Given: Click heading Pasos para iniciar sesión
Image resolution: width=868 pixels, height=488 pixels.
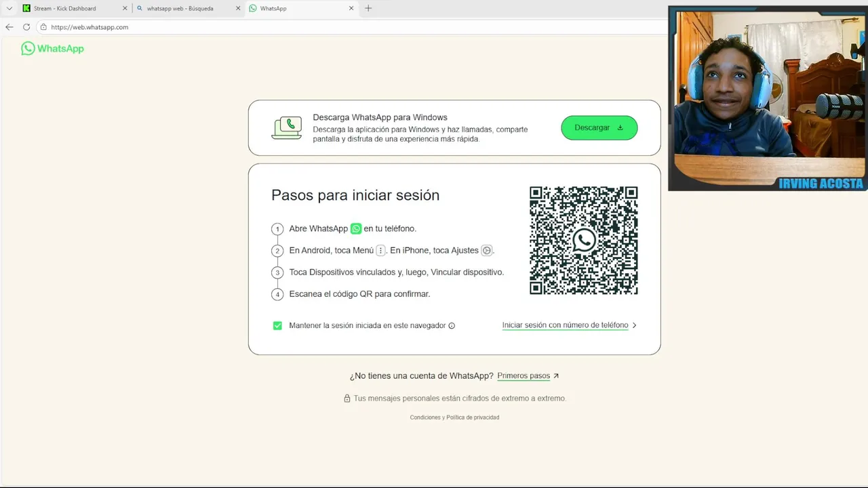Looking at the screenshot, I should pyautogui.click(x=355, y=195).
